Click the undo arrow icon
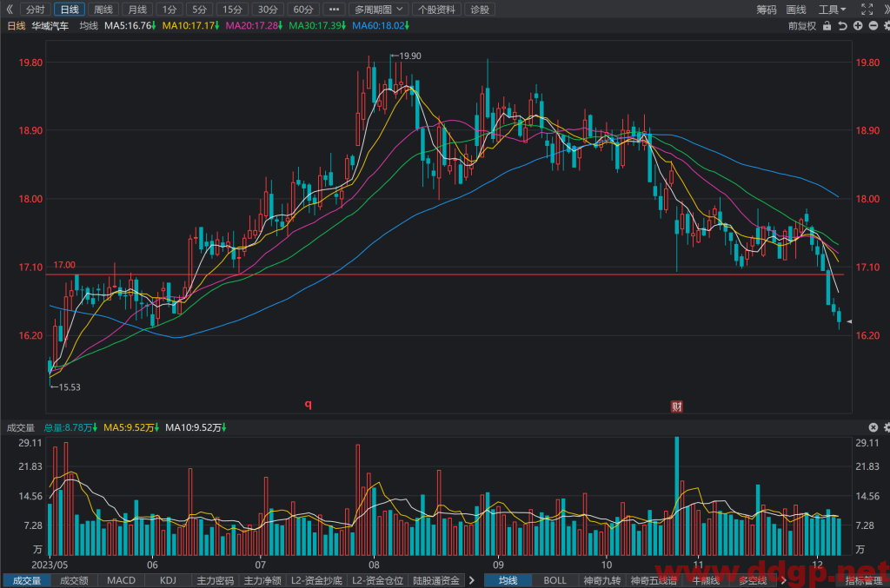 [x=842, y=26]
